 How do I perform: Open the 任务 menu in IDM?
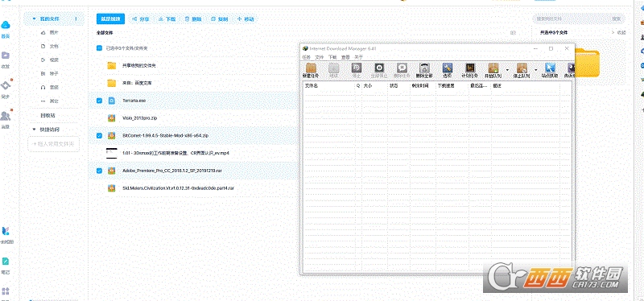tap(306, 57)
